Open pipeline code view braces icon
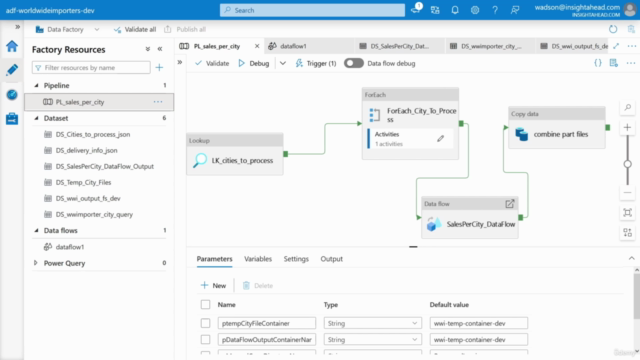The width and height of the screenshot is (640, 360). click(x=598, y=63)
